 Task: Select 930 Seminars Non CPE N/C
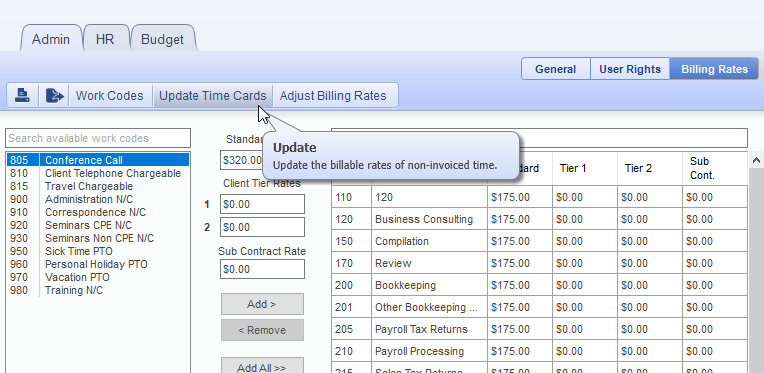98,238
